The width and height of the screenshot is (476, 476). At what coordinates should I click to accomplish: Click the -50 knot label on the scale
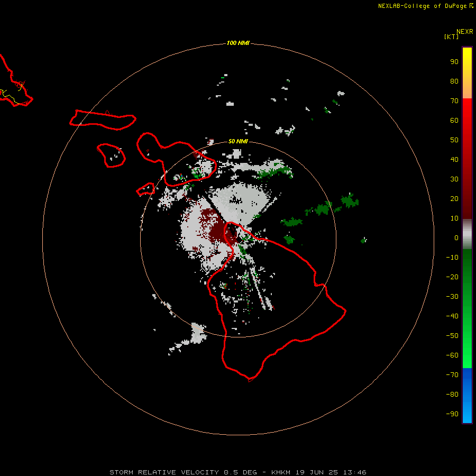(452, 336)
